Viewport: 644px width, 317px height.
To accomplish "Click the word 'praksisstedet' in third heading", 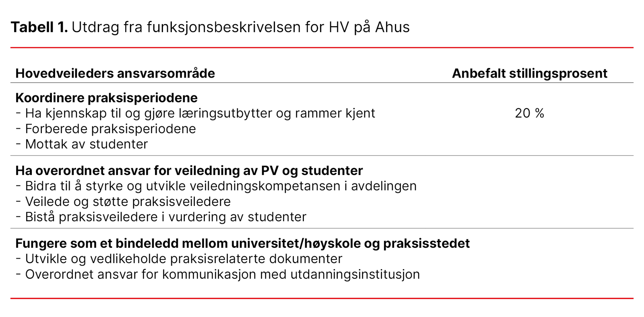I will click(426, 243).
